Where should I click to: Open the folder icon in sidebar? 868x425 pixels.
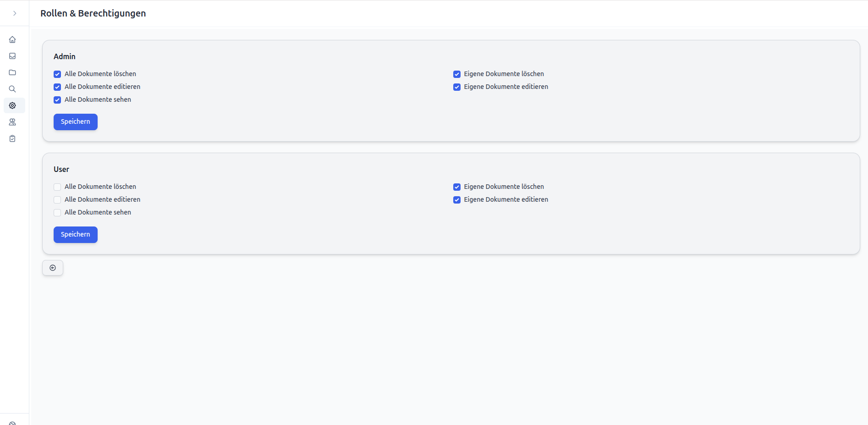tap(12, 72)
